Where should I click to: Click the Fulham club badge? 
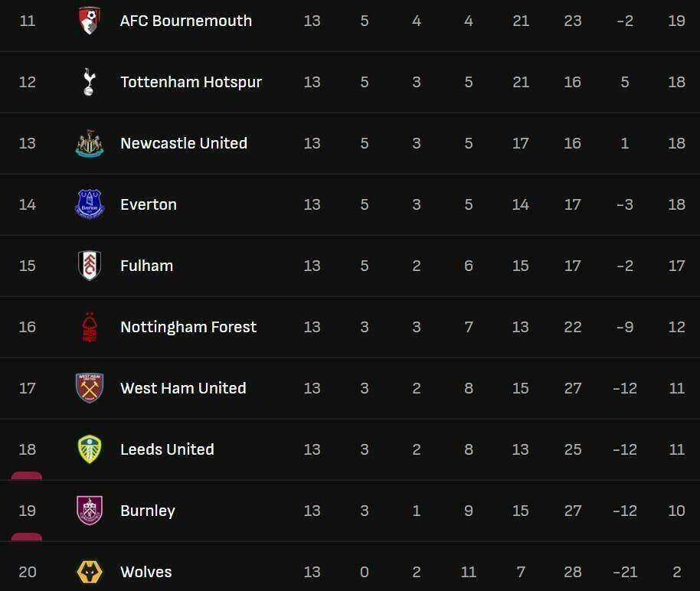(90, 266)
